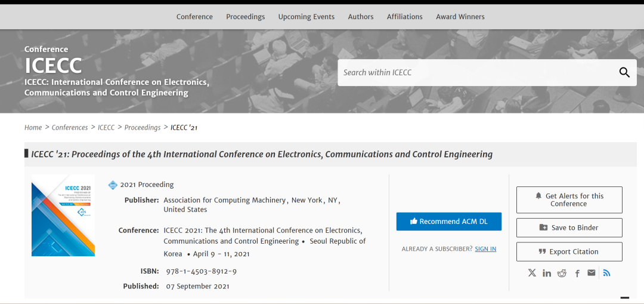Share proceedings on Reddit
Image resolution: width=644 pixels, height=304 pixels.
tap(562, 273)
